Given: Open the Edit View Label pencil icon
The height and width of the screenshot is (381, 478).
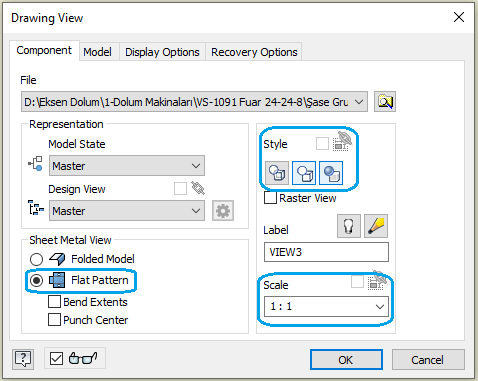Looking at the screenshot, I should (376, 226).
